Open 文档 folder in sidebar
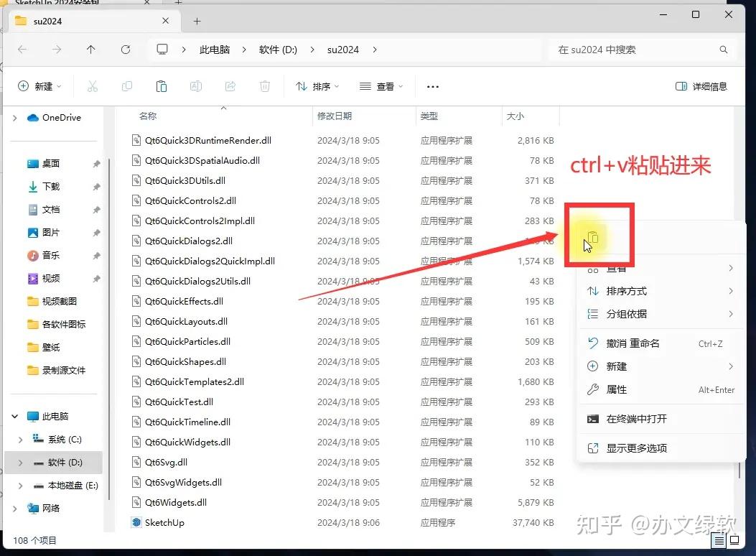The width and height of the screenshot is (756, 556). click(x=51, y=209)
